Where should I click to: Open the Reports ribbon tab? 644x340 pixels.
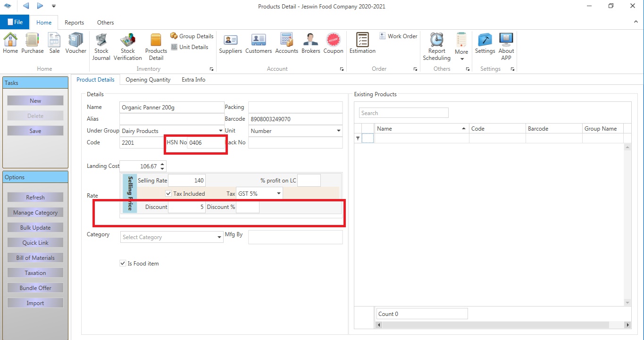(x=74, y=23)
